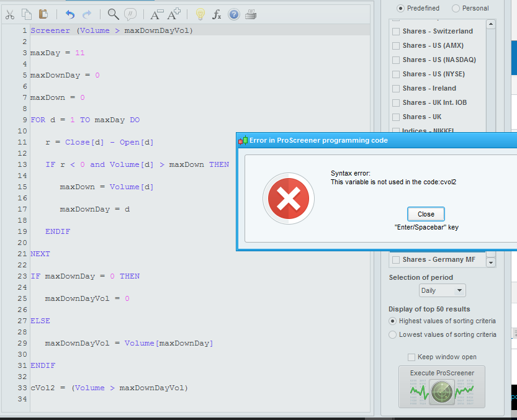Viewport: 517px width, 420px height.
Task: Click 'maxDownDayVol = Volume[maxDownDay]' line
Action: point(129,343)
